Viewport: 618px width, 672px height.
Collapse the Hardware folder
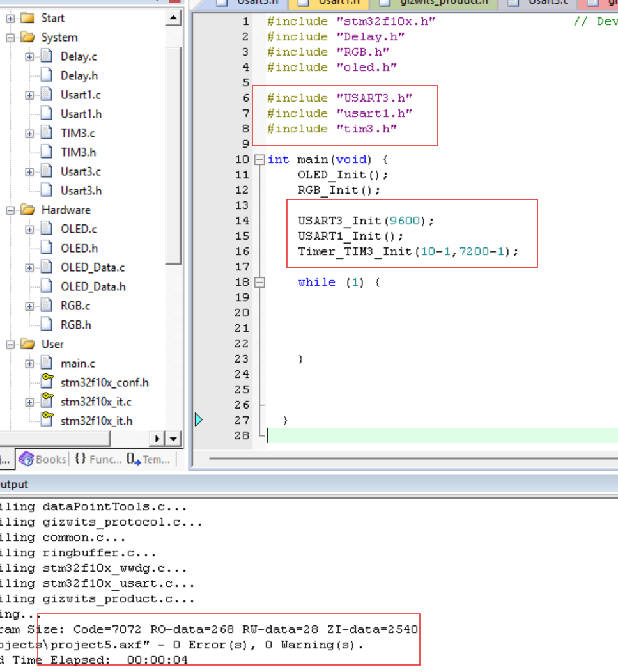[10, 210]
